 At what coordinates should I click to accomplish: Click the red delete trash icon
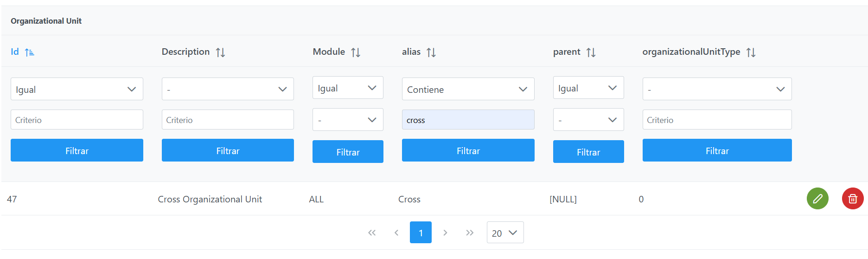(852, 199)
